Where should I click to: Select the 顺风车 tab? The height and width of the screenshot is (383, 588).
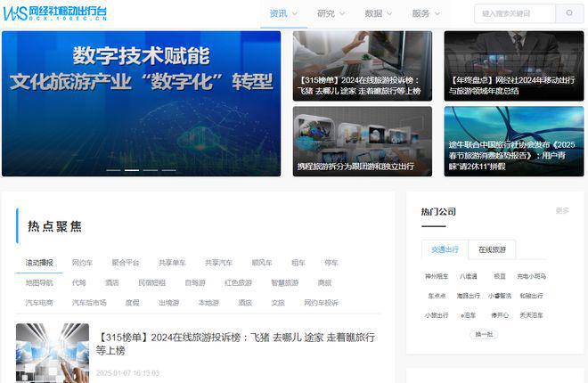[x=262, y=263]
